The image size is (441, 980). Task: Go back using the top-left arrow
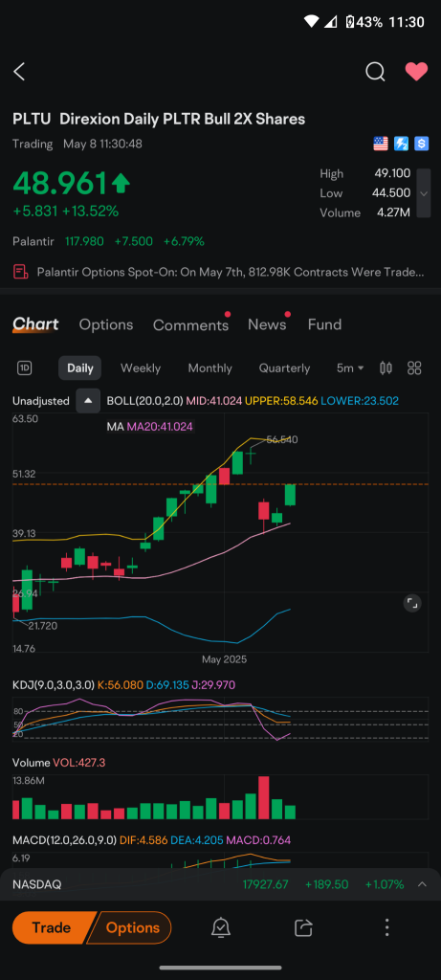pyautogui.click(x=19, y=72)
